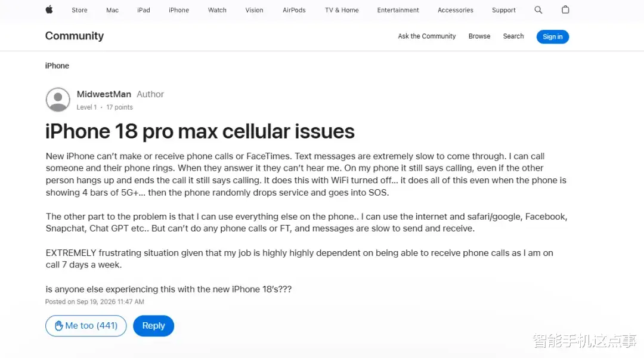Open the shopping bag icon
This screenshot has height=358, width=644.
point(565,10)
